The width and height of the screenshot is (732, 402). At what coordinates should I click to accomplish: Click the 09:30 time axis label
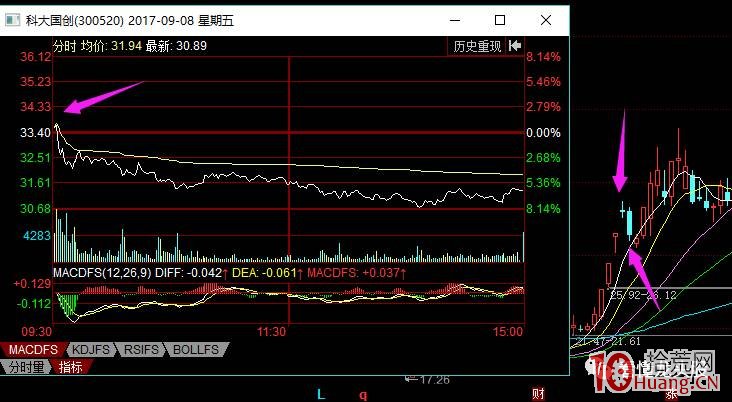point(37,331)
